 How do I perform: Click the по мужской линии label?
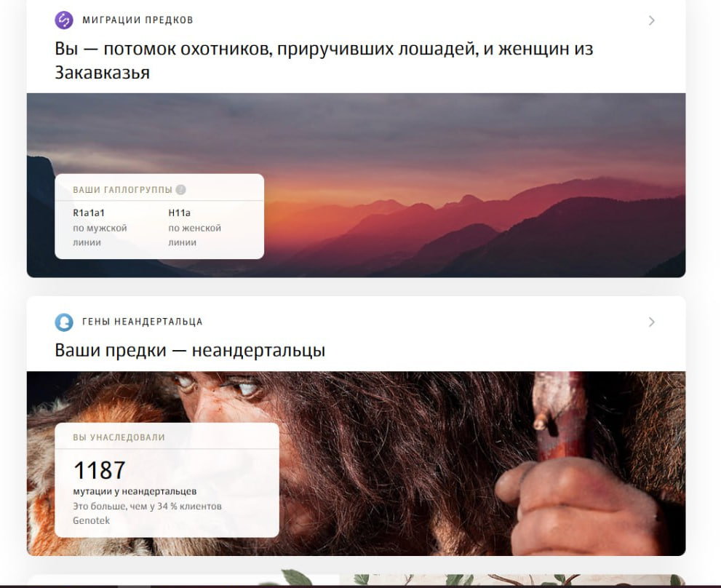pos(100,235)
